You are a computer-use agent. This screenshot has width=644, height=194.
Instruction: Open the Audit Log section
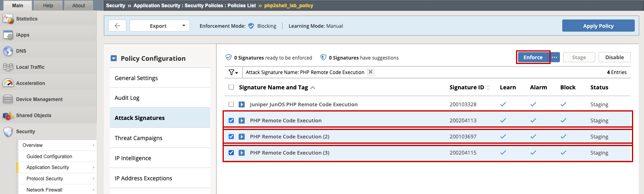pos(160,97)
